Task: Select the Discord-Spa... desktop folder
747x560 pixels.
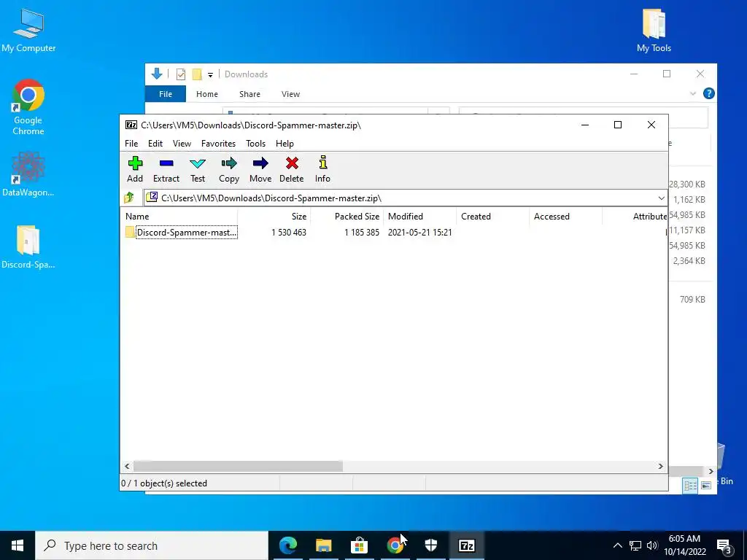Action: [28, 247]
